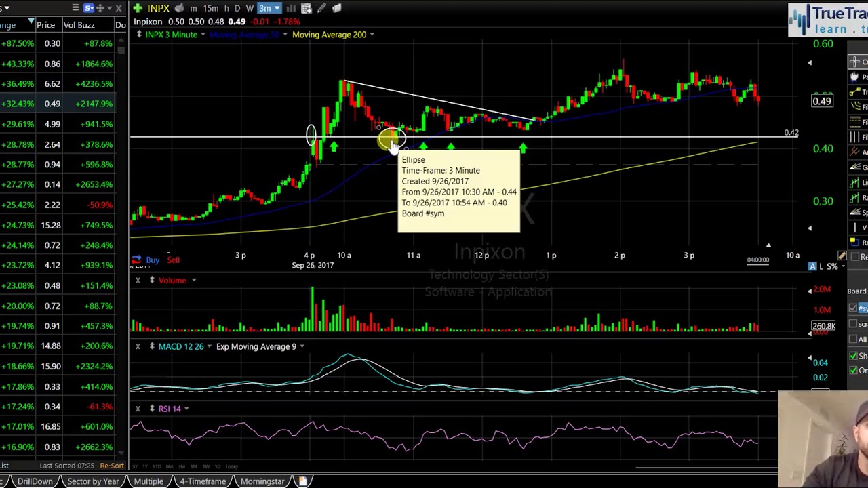This screenshot has height=488, width=868.
Task: Click the blue S symbol-link icon
Action: [89, 8]
